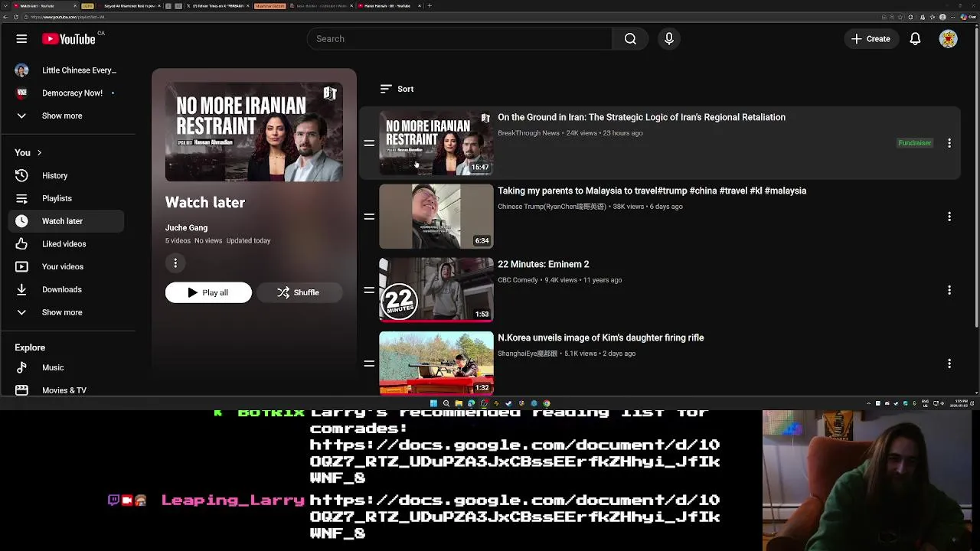980x551 pixels.
Task: Click the search magnifier button
Action: [x=630, y=39]
